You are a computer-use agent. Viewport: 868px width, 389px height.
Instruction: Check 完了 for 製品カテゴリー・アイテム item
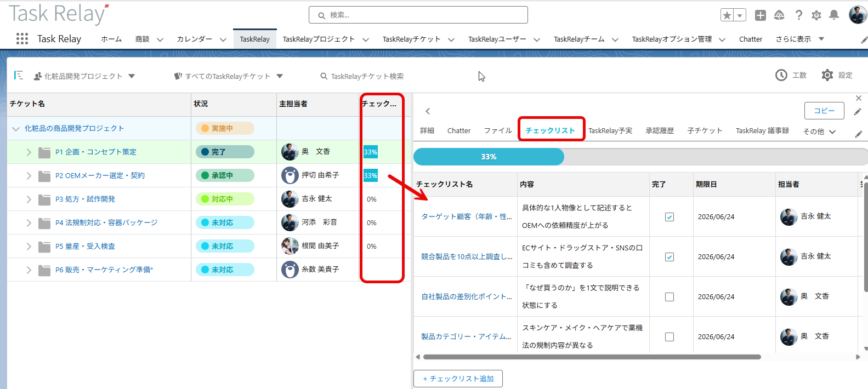click(670, 337)
